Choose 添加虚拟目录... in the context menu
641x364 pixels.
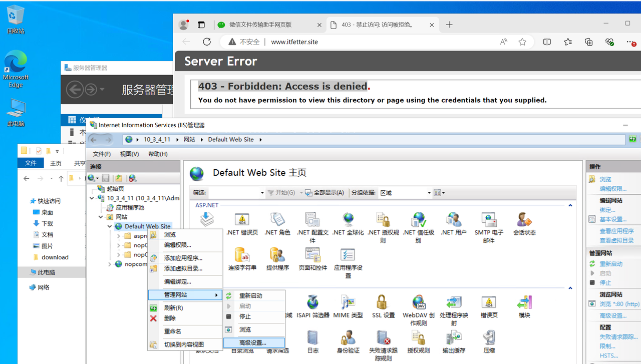coord(185,269)
